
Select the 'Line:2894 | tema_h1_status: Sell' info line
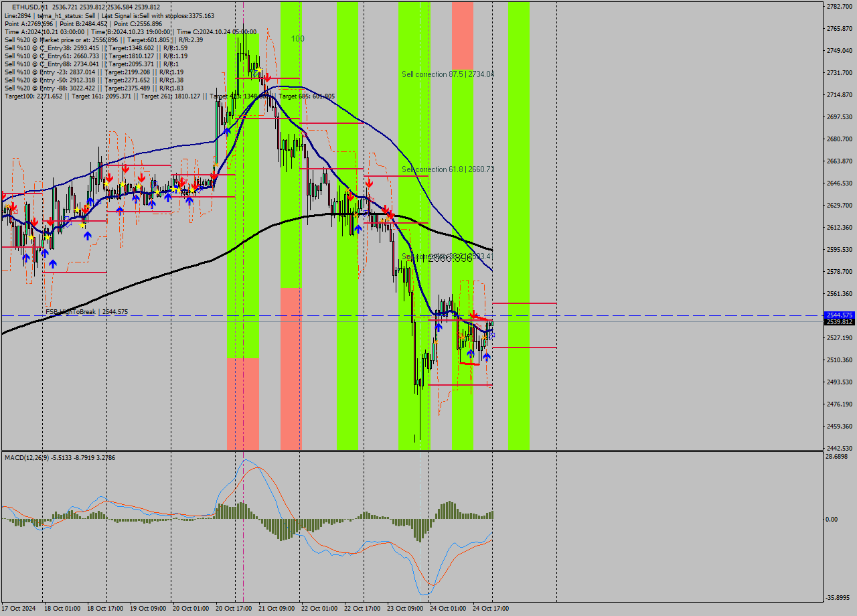click(x=110, y=15)
